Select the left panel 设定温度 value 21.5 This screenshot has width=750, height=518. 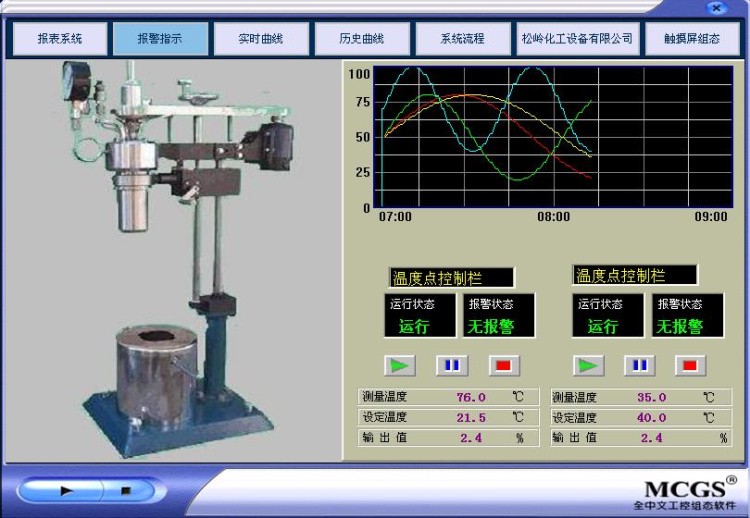(472, 418)
